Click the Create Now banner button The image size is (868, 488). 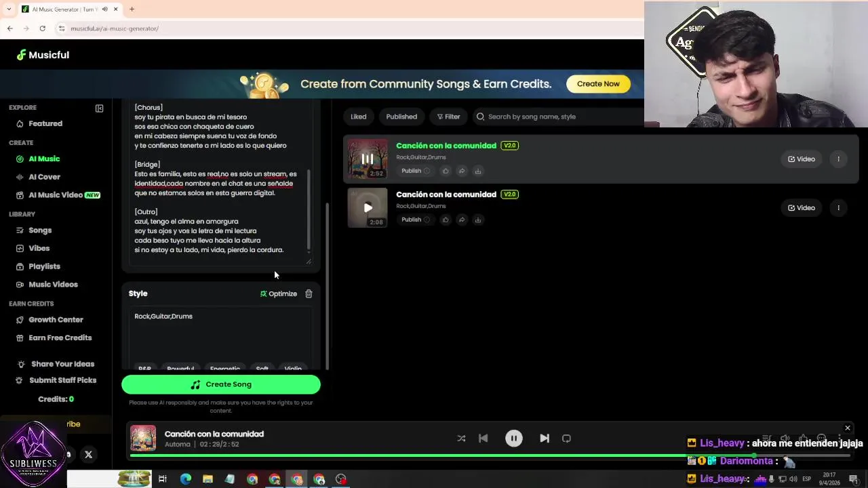(x=598, y=84)
